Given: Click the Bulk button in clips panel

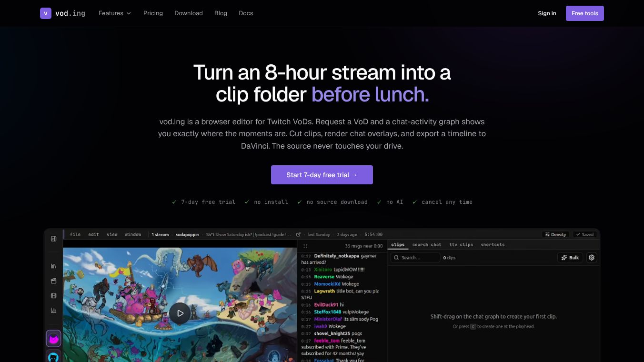Looking at the screenshot, I should [570, 258].
